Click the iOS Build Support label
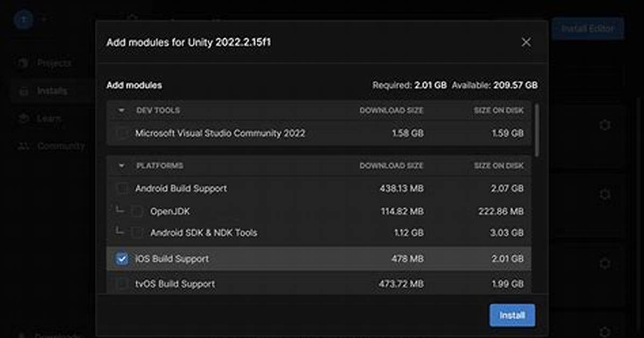The image size is (644, 338). pyautogui.click(x=172, y=259)
